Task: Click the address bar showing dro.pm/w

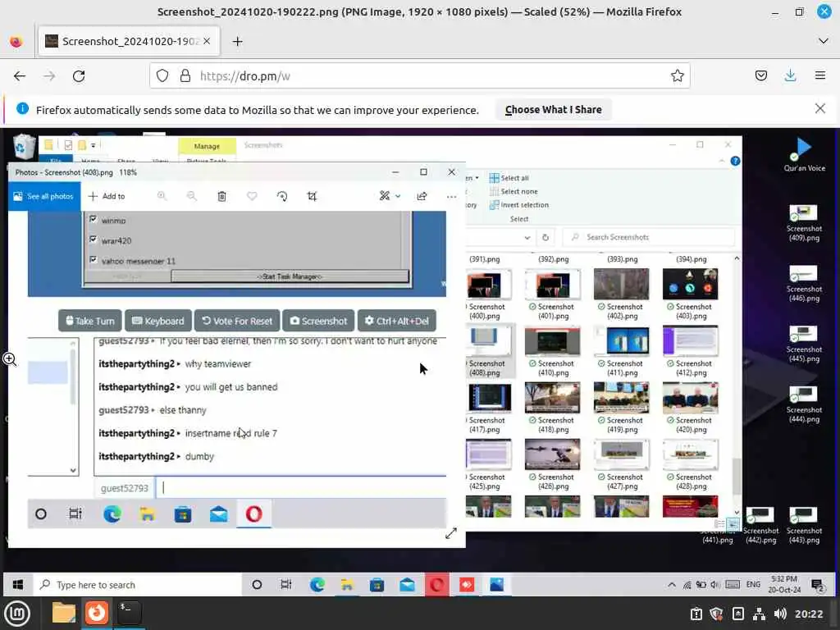Action: tap(420, 76)
